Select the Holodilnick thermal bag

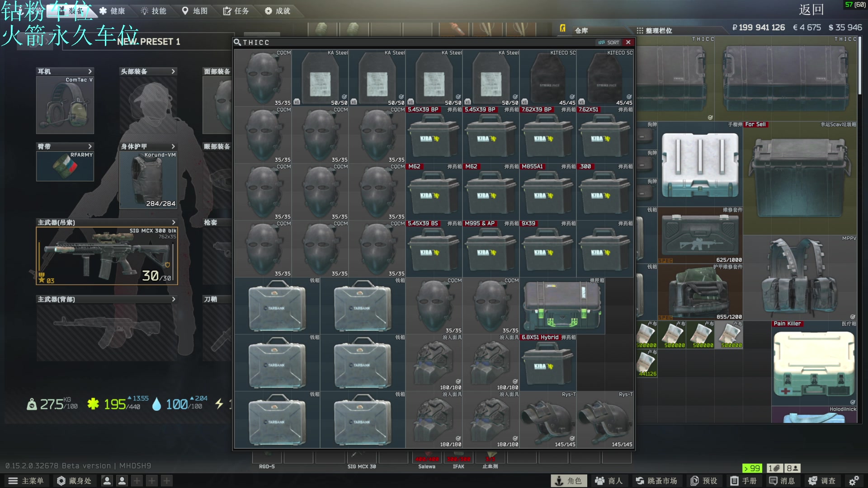814,415
